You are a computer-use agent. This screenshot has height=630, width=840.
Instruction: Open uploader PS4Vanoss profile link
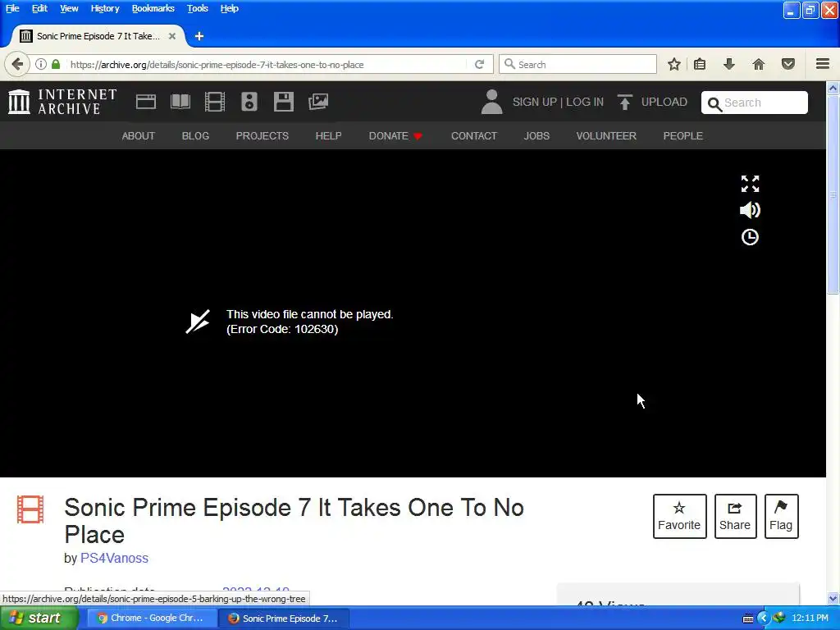coord(114,558)
